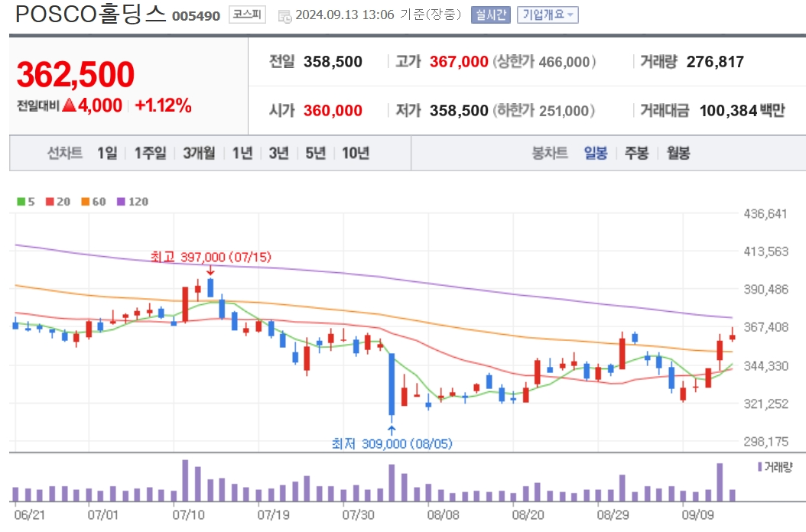Image resolution: width=806 pixels, height=532 pixels.
Task: Click the 하한가 251,000 text
Action: click(544, 110)
